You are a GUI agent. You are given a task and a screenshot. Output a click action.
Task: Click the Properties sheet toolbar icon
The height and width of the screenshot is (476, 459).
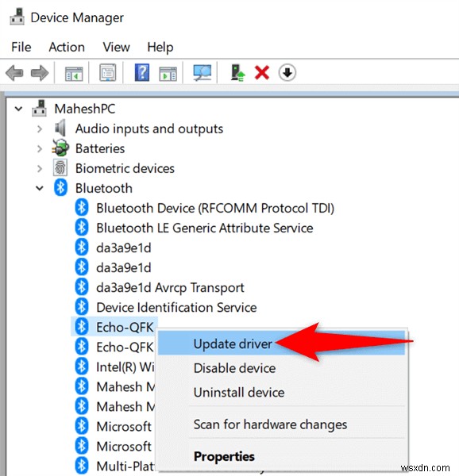coord(108,72)
